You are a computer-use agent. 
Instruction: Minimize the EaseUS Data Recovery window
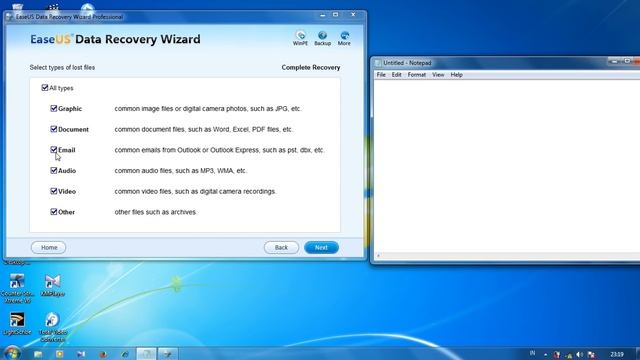point(322,15)
